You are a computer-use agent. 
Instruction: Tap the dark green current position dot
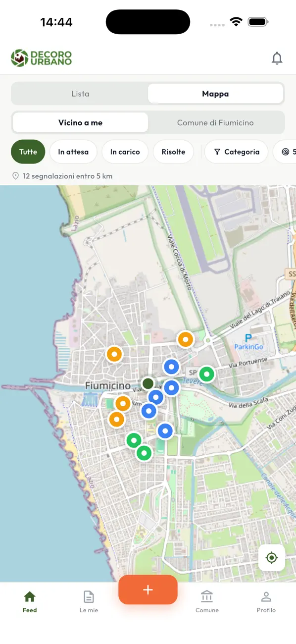tap(148, 383)
